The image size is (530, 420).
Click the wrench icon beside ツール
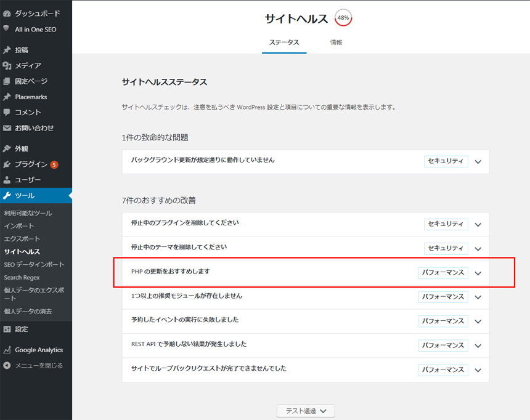point(7,196)
